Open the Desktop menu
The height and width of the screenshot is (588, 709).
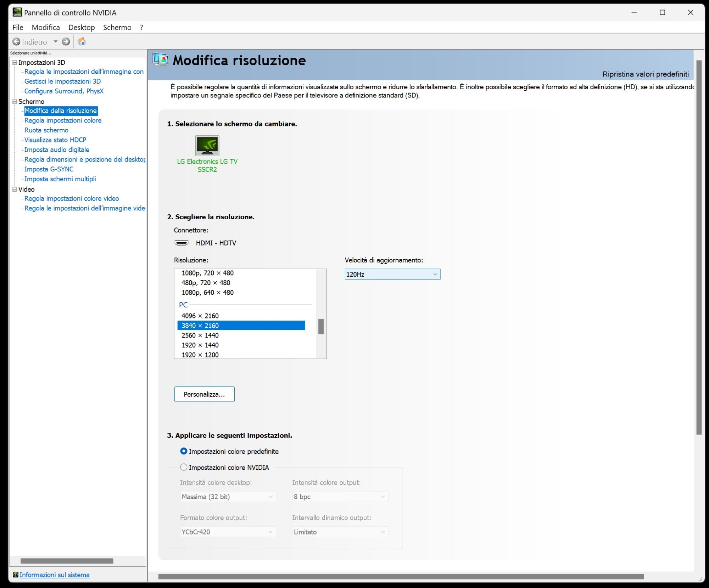pyautogui.click(x=82, y=27)
